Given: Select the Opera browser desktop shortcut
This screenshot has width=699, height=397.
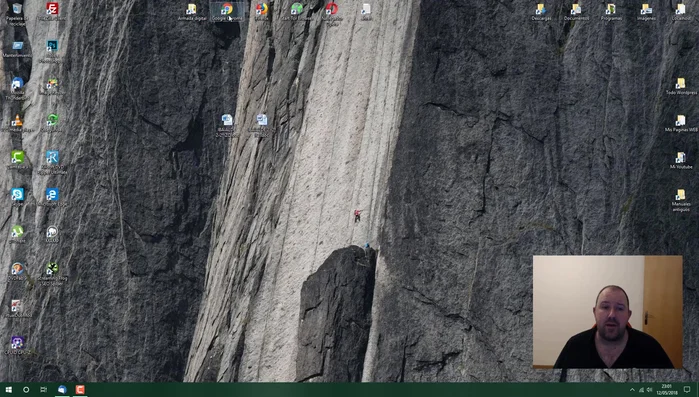Looking at the screenshot, I should pos(332,13).
